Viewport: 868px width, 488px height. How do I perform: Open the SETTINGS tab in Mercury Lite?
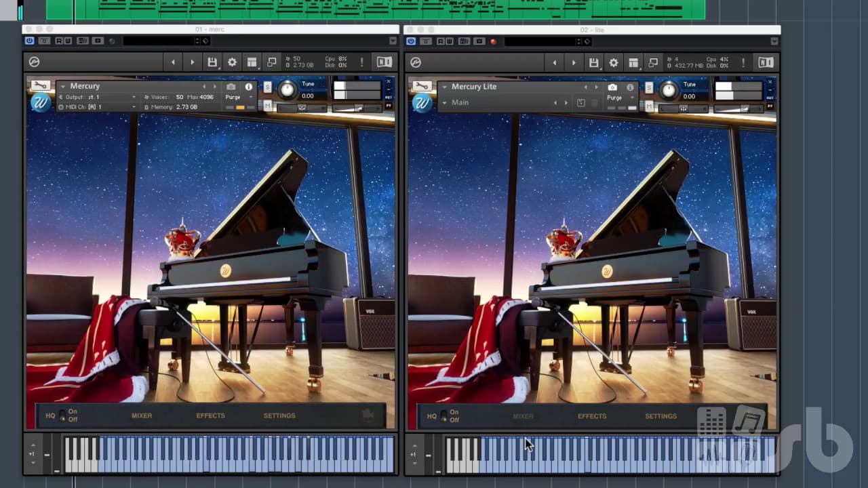tap(661, 416)
